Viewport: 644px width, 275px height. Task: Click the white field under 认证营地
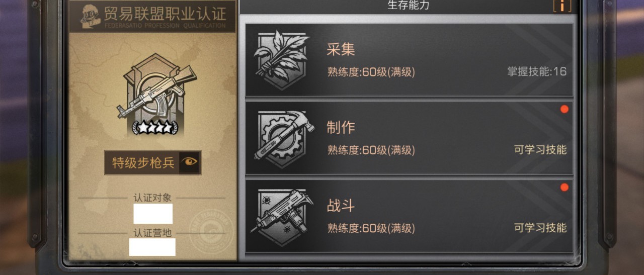click(152, 247)
